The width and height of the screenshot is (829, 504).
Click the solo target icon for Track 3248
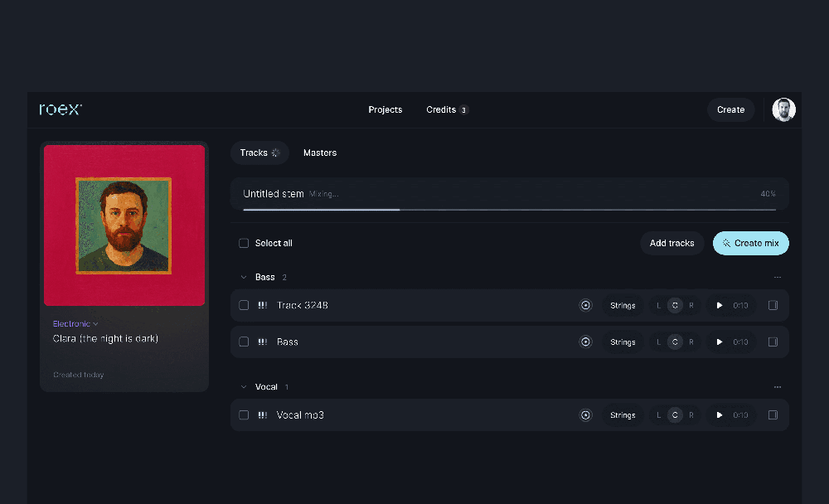(585, 305)
